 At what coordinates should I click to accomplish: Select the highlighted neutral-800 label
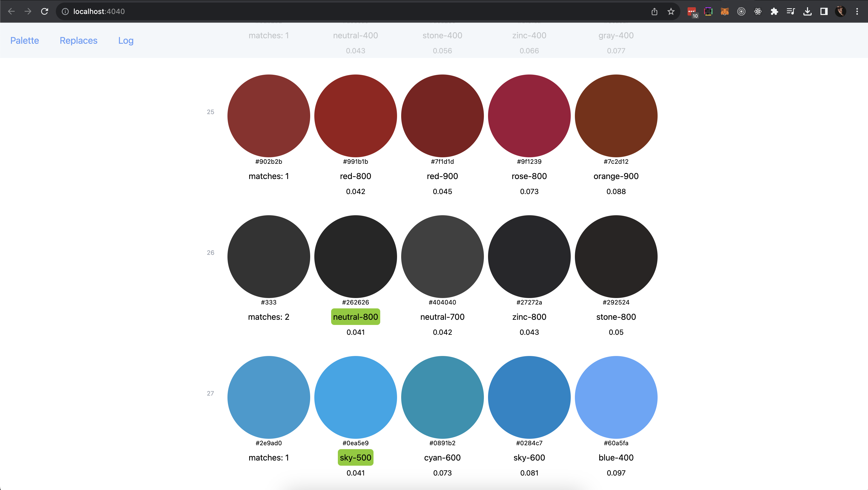pyautogui.click(x=355, y=317)
